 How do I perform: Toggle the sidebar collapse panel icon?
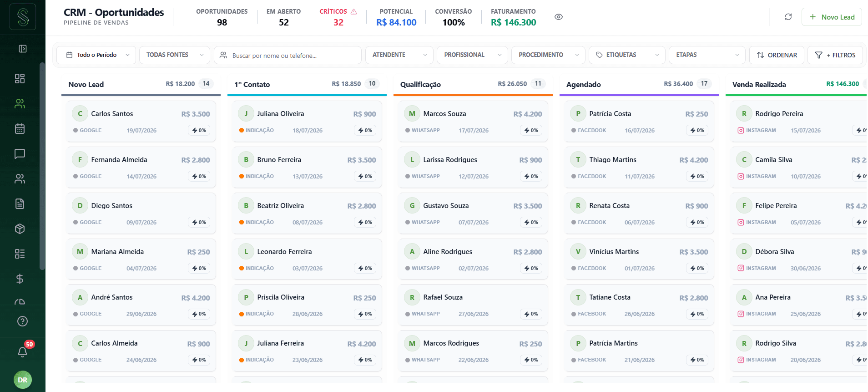22,49
